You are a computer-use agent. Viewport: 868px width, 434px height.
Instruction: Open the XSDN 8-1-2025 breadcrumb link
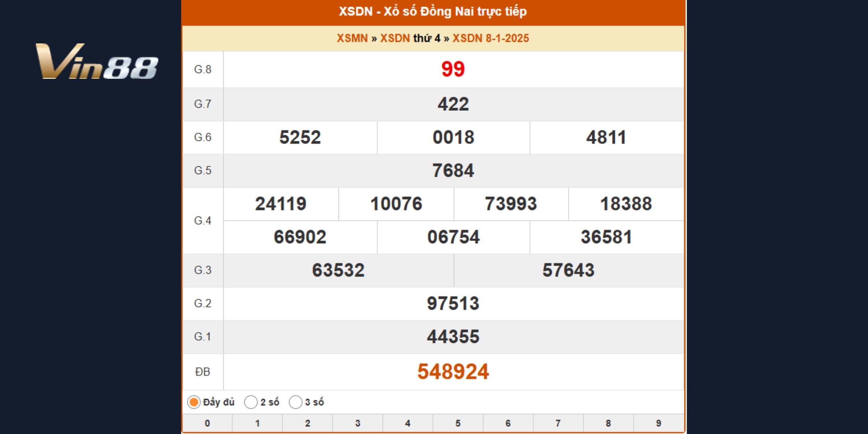click(491, 38)
